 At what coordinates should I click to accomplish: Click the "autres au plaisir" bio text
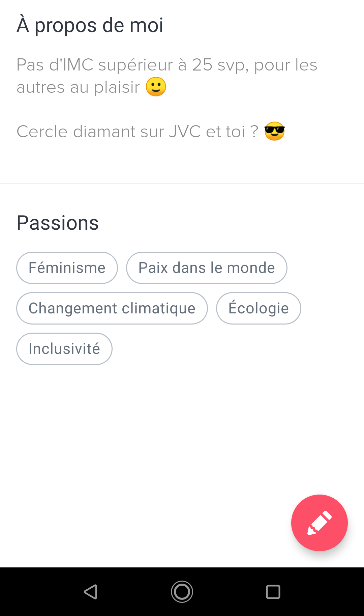(78, 87)
